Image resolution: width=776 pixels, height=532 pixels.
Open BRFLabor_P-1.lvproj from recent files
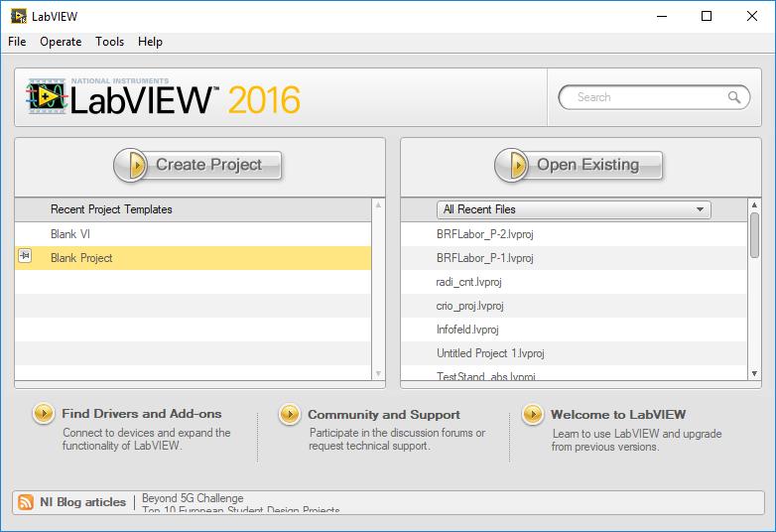574,258
